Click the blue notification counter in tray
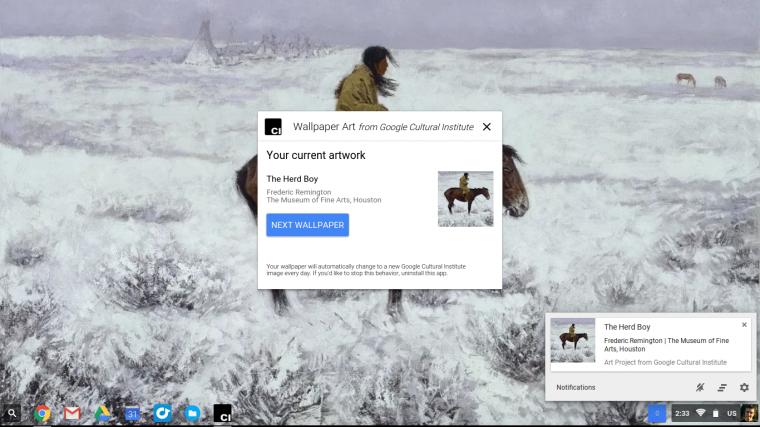This screenshot has height=427, width=760. pos(657,413)
